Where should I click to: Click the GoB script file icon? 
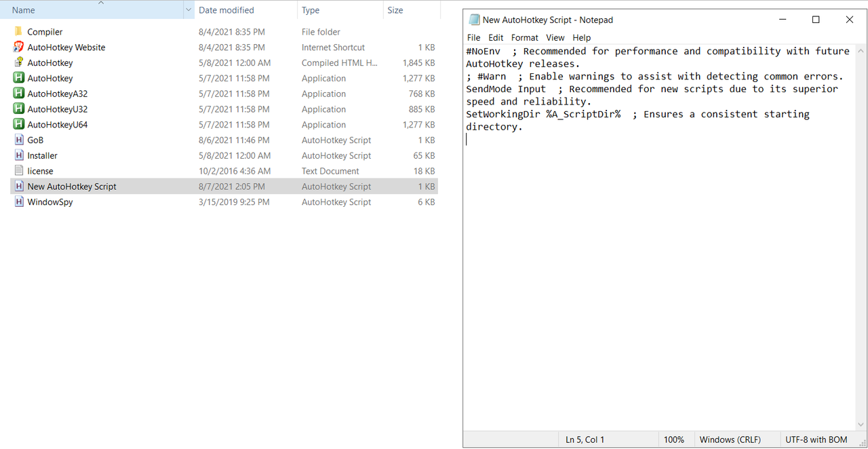click(19, 140)
